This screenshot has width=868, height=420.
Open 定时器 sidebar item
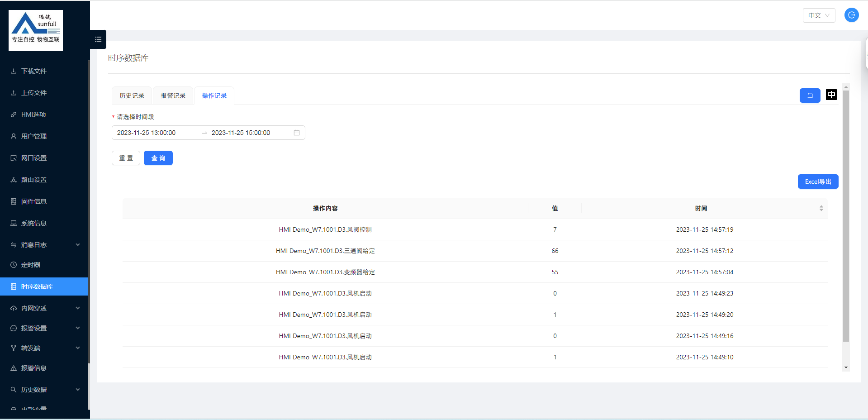pos(31,265)
